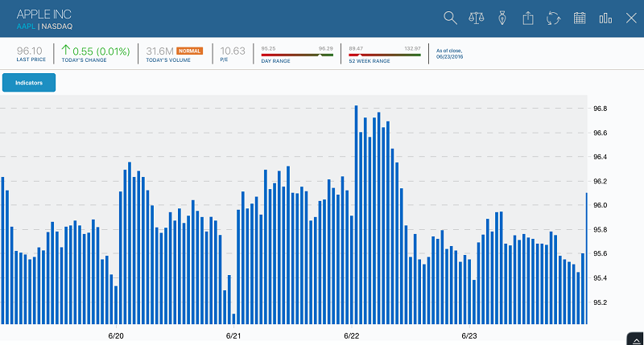This screenshot has width=644, height=345.
Task: Click the 31.6M volume value
Action: coord(159,51)
